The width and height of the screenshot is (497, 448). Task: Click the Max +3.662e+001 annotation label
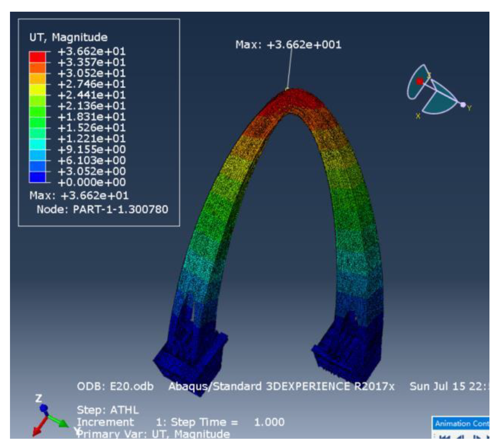(288, 45)
